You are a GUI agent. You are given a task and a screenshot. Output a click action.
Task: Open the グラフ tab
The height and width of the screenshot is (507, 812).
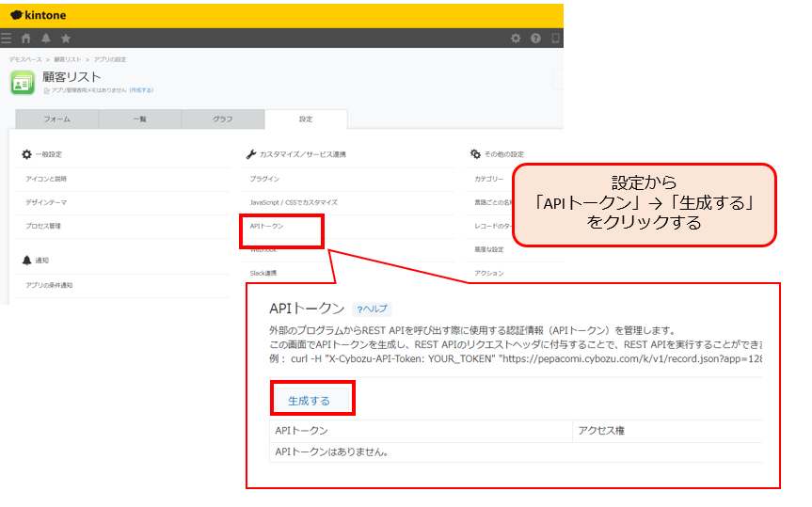[x=222, y=119]
